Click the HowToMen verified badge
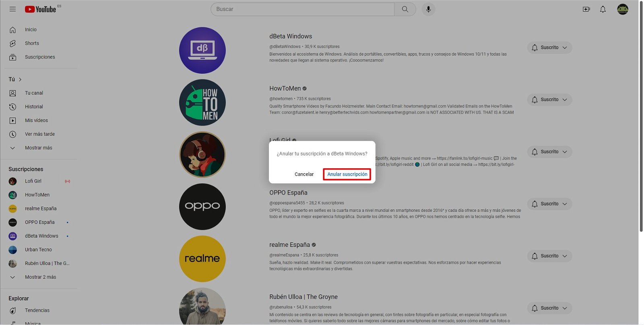The image size is (644, 325). coord(304,89)
